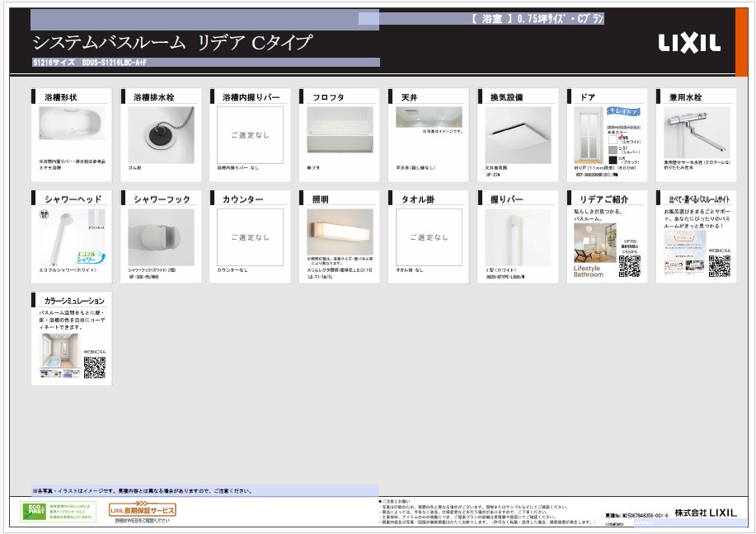Screen dimensions: 756x534
Task: Click the ※写真はイメージです note under ceiling
Action: pos(443,131)
